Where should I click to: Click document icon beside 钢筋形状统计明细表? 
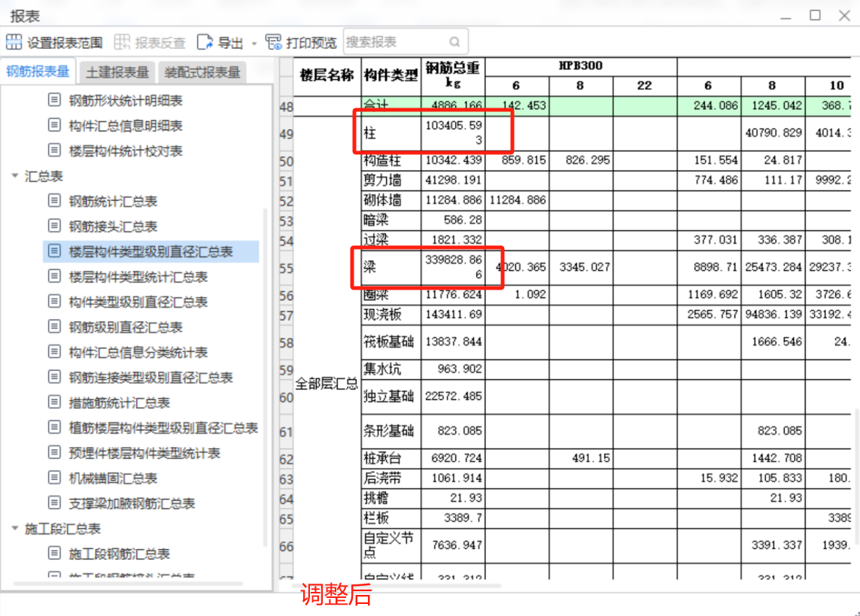pyautogui.click(x=54, y=100)
